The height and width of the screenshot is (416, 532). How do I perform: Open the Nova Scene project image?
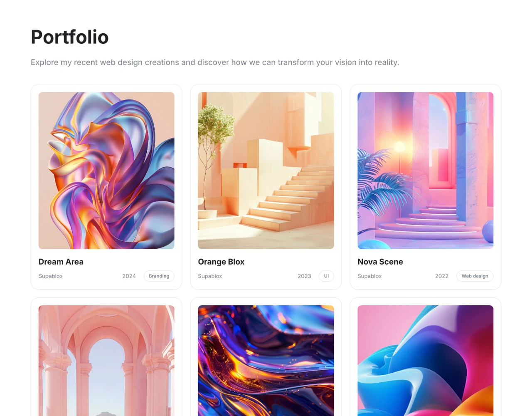click(x=426, y=171)
